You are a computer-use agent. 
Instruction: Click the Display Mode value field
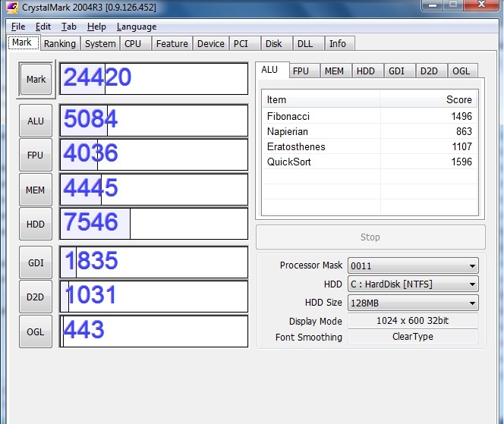tap(413, 321)
